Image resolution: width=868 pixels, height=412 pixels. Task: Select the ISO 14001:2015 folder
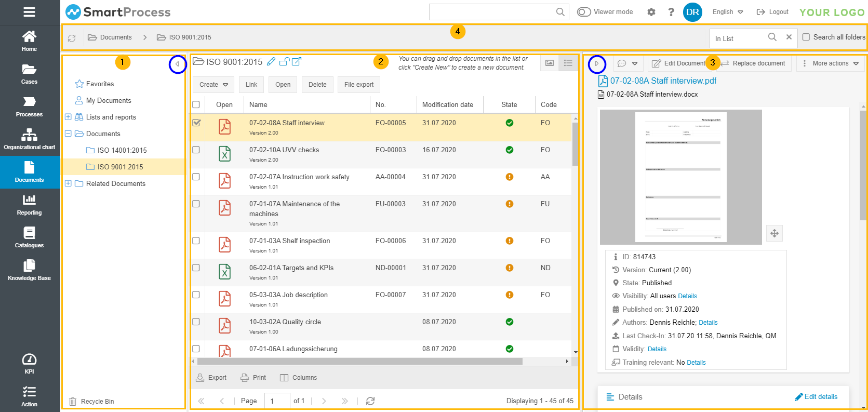122,150
